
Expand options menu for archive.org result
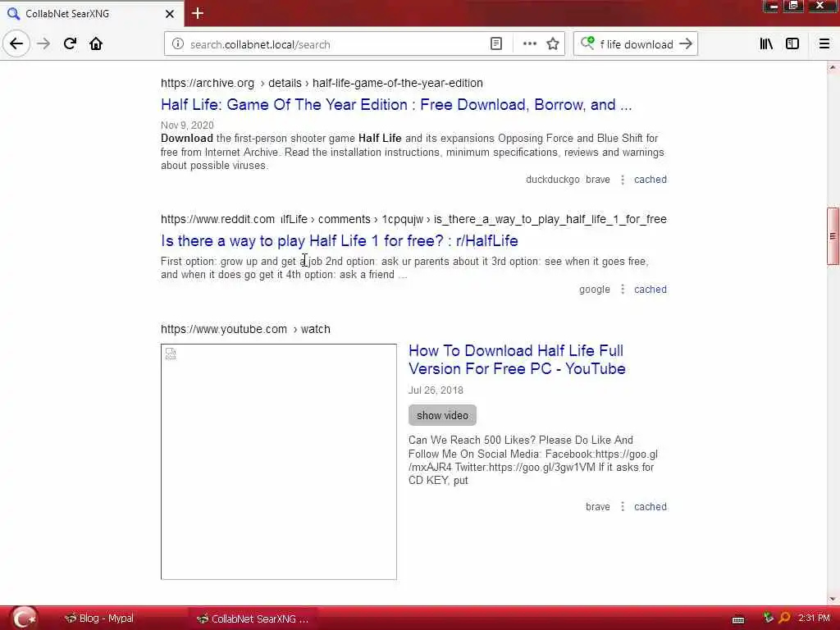(x=623, y=180)
